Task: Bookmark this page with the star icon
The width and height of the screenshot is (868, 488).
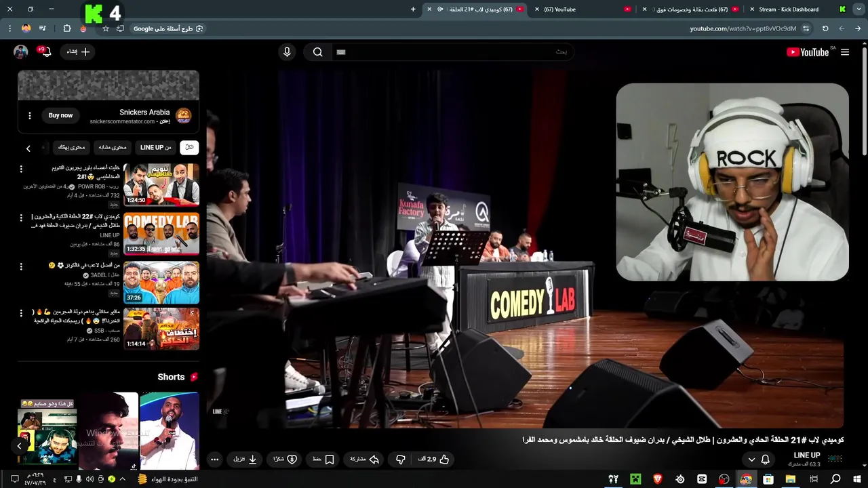Action: tap(106, 28)
